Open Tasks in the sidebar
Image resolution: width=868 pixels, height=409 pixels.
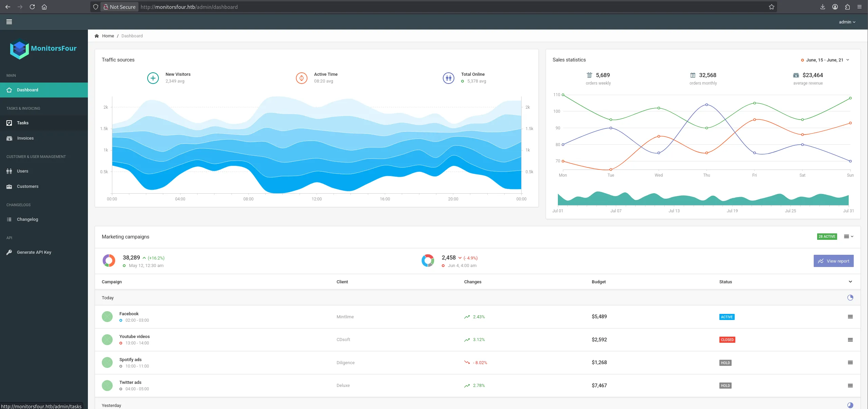click(x=23, y=123)
